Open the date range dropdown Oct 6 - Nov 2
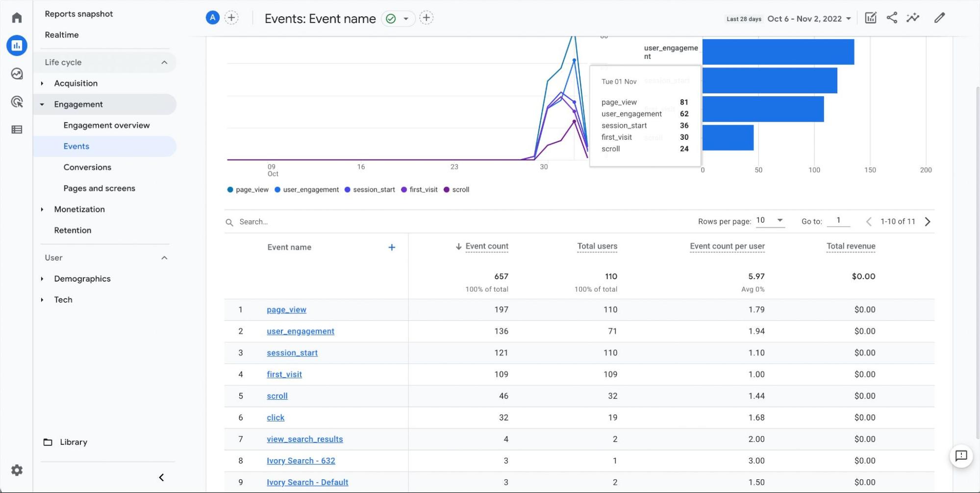This screenshot has width=980, height=493. tap(809, 19)
